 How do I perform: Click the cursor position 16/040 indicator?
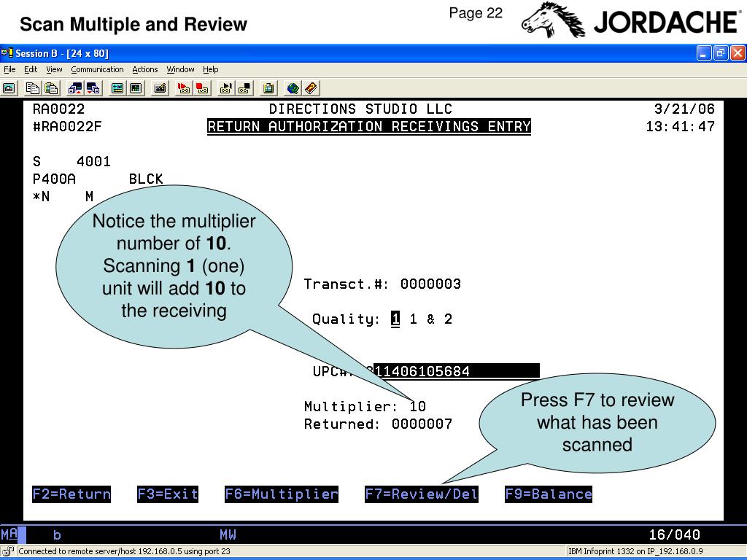(674, 534)
